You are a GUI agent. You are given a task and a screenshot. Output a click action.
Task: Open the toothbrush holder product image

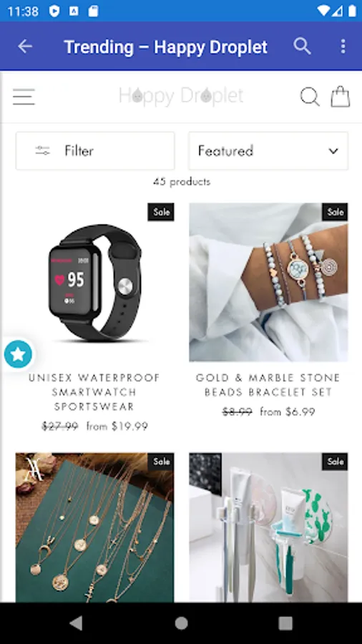268,527
